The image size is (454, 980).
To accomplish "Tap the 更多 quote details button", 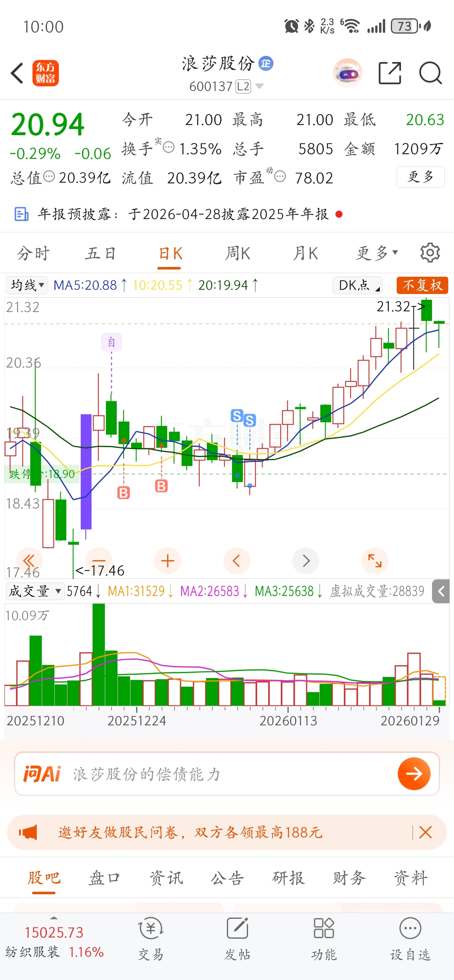I will pyautogui.click(x=420, y=177).
